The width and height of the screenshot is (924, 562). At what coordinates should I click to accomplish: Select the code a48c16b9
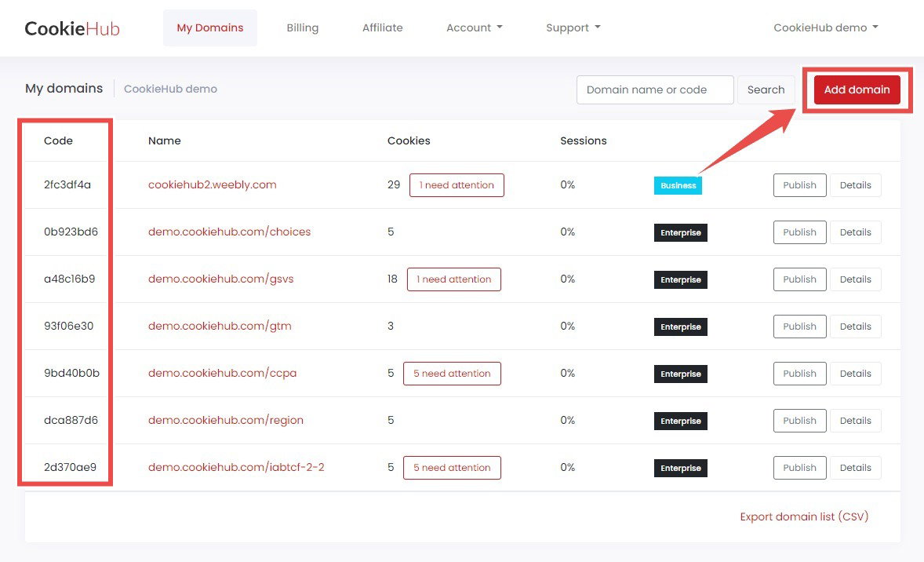coord(70,279)
